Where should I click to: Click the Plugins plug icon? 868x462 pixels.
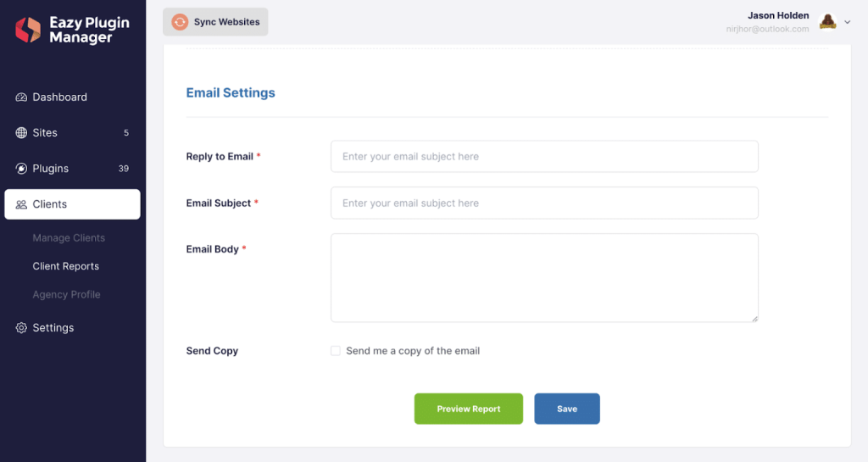click(21, 169)
